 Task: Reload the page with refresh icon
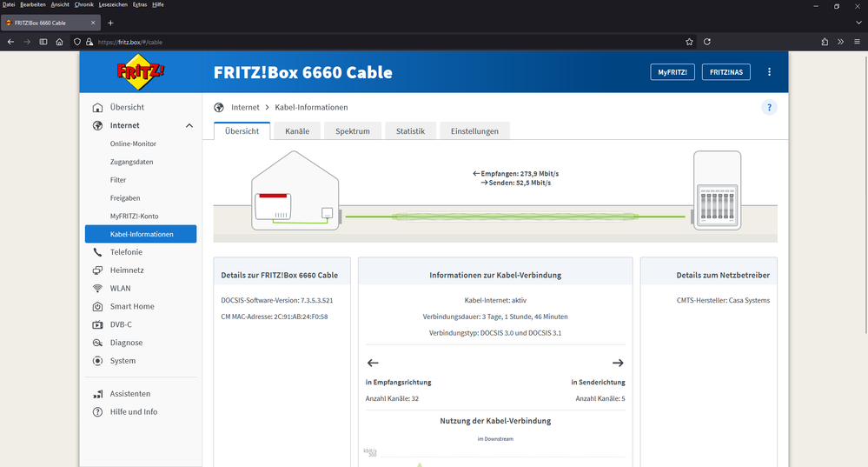tap(707, 42)
